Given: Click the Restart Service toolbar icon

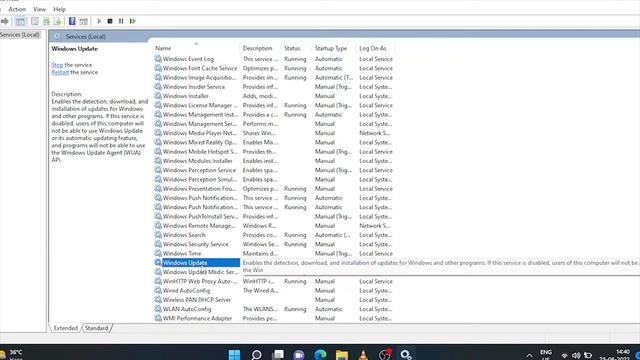Looking at the screenshot, I should 133,21.
